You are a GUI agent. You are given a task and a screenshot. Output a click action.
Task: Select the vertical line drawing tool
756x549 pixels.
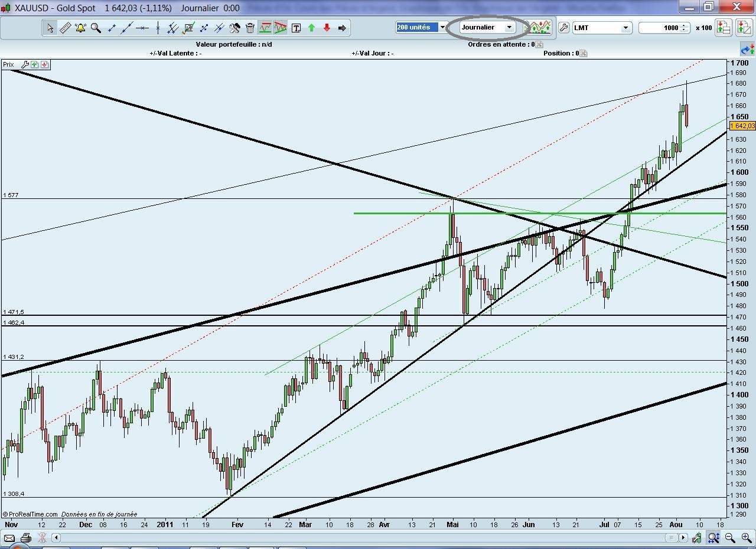pyautogui.click(x=158, y=28)
